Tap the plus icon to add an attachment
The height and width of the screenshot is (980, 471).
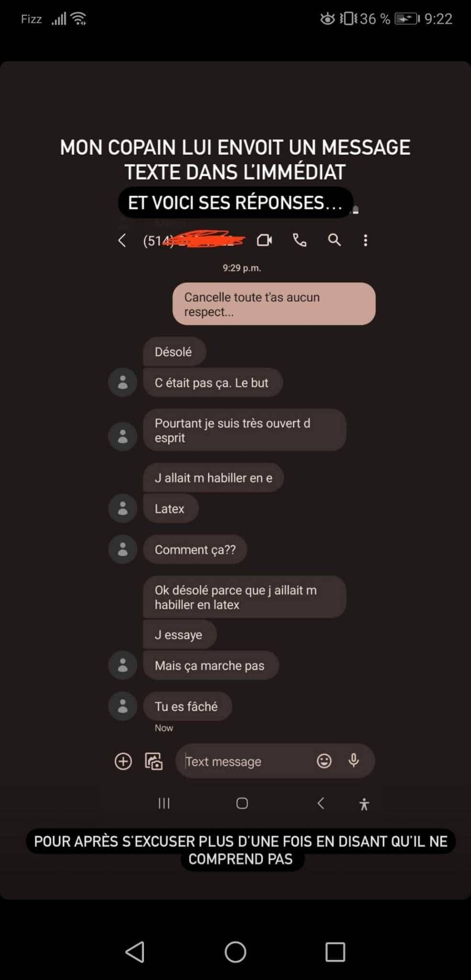pos(123,761)
